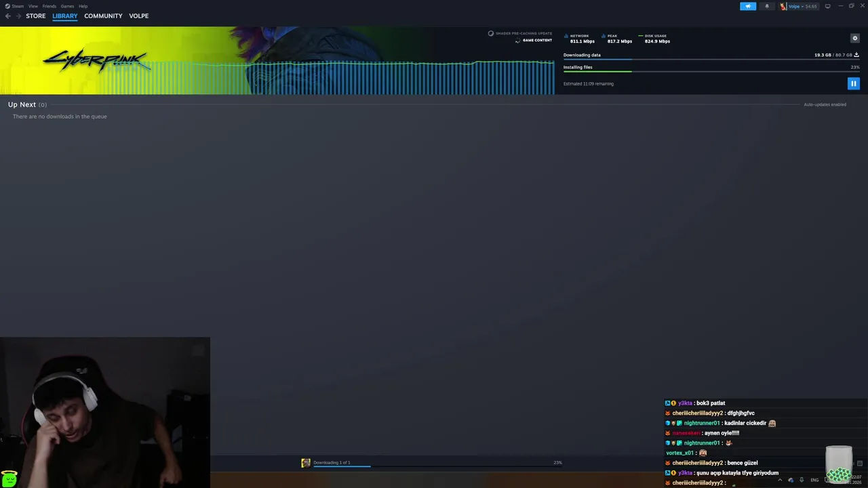
Task: Click the Estimated 11:09 remaining text
Action: coord(589,84)
